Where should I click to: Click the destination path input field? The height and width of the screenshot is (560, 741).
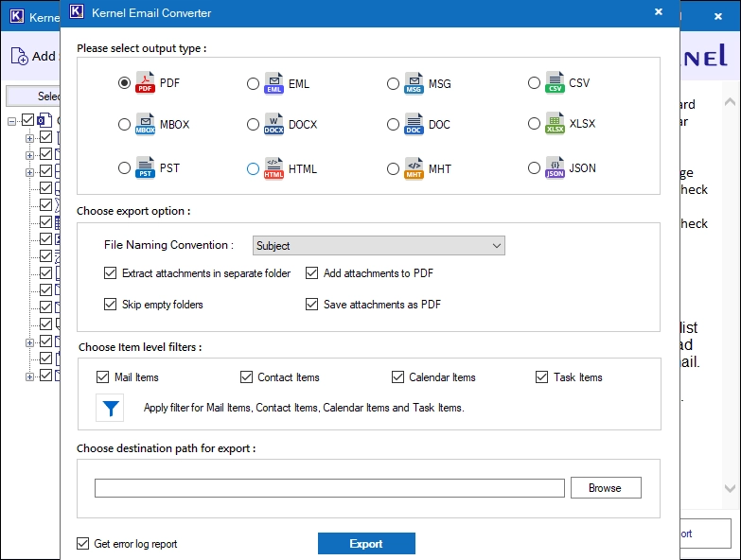329,488
